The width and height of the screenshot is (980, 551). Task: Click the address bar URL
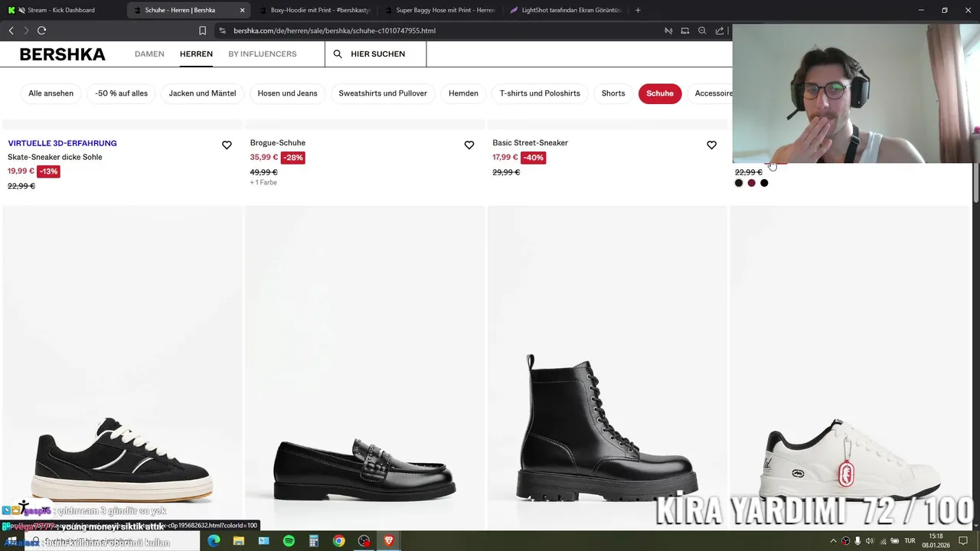tap(335, 31)
